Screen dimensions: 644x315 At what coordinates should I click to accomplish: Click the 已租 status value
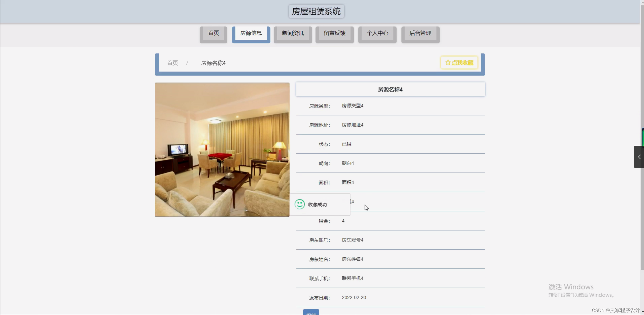pyautogui.click(x=346, y=144)
